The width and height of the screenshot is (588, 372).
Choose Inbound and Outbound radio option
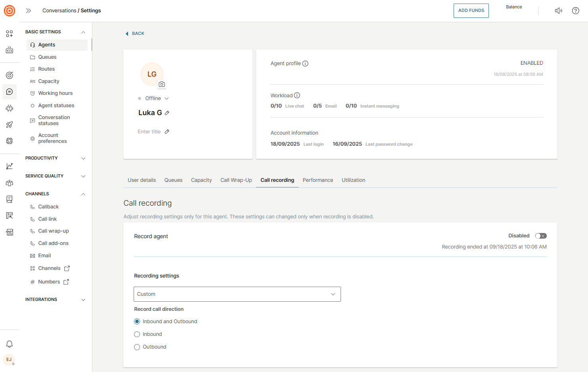(137, 322)
